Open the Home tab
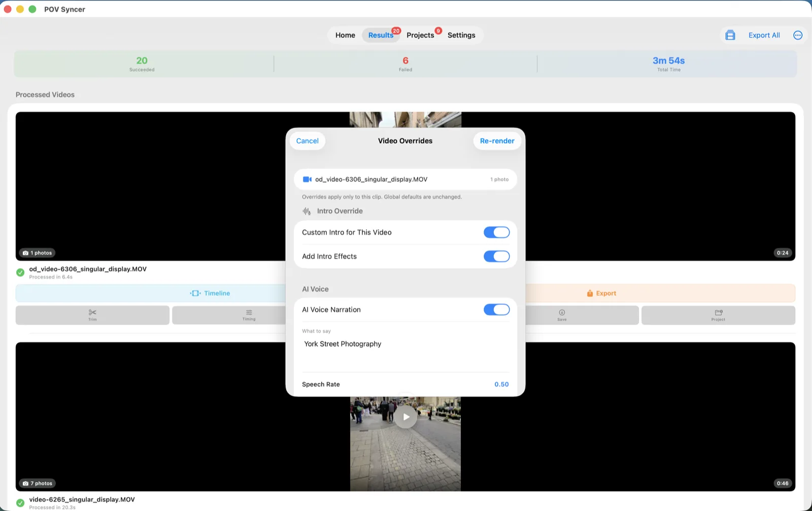Image resolution: width=812 pixels, height=511 pixels. coord(345,35)
